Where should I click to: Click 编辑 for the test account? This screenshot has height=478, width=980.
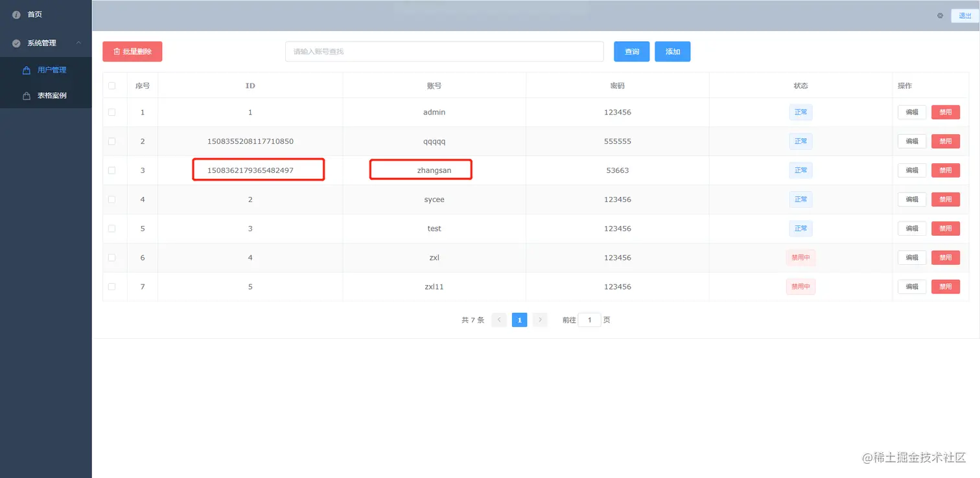point(912,229)
